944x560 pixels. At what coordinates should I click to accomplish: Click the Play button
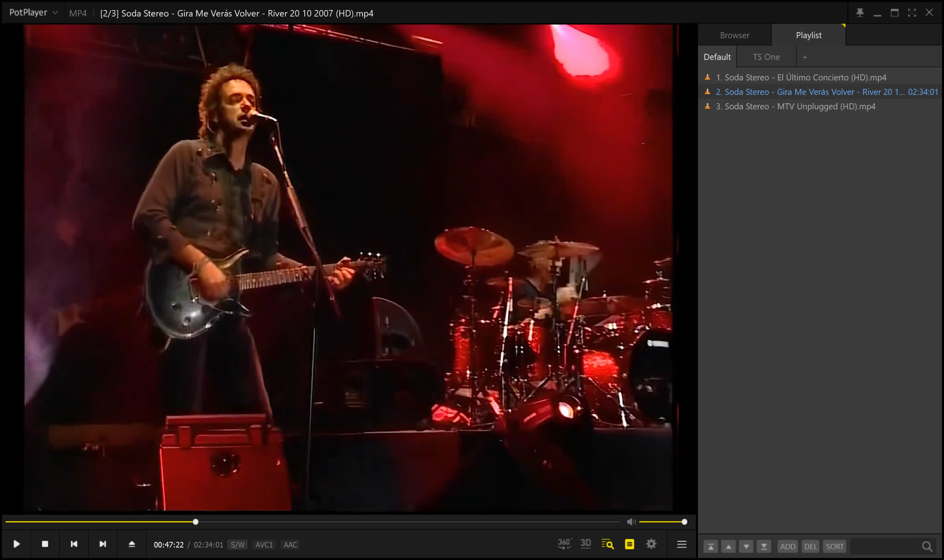tap(16, 544)
